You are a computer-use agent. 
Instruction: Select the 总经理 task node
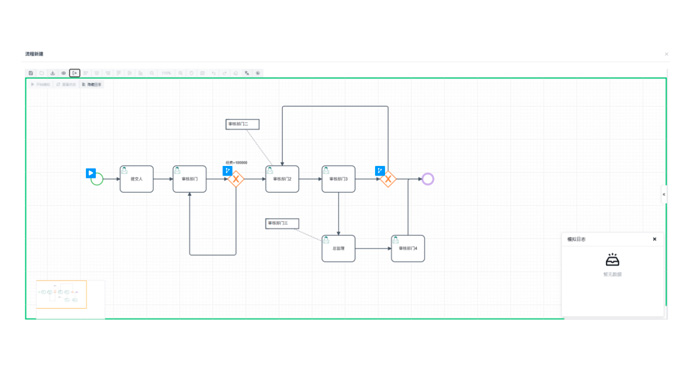(x=338, y=249)
